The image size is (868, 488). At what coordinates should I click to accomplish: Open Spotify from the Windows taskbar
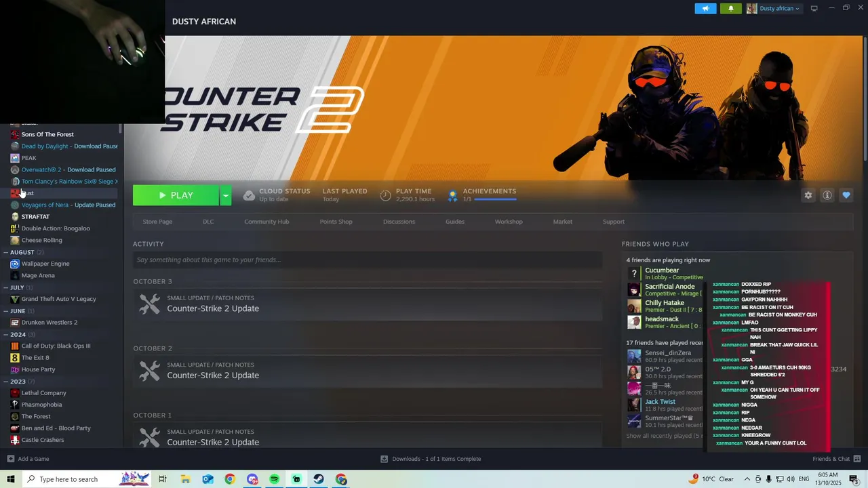[275, 479]
